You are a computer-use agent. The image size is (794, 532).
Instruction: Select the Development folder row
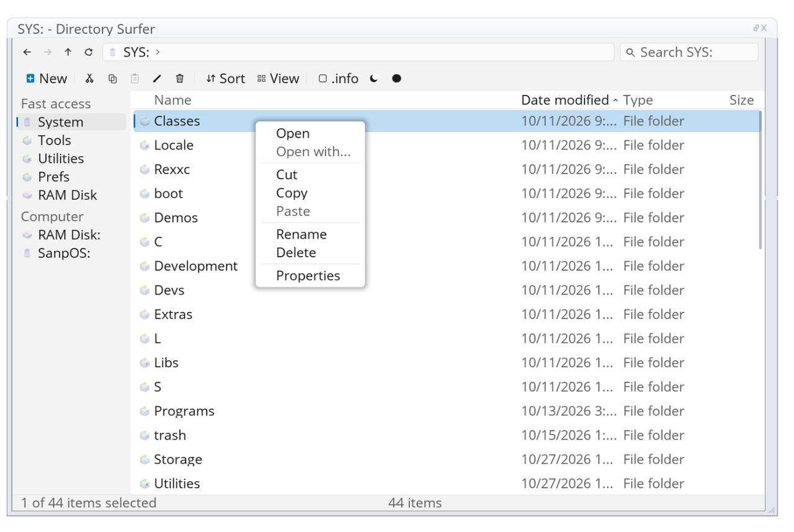click(446, 266)
